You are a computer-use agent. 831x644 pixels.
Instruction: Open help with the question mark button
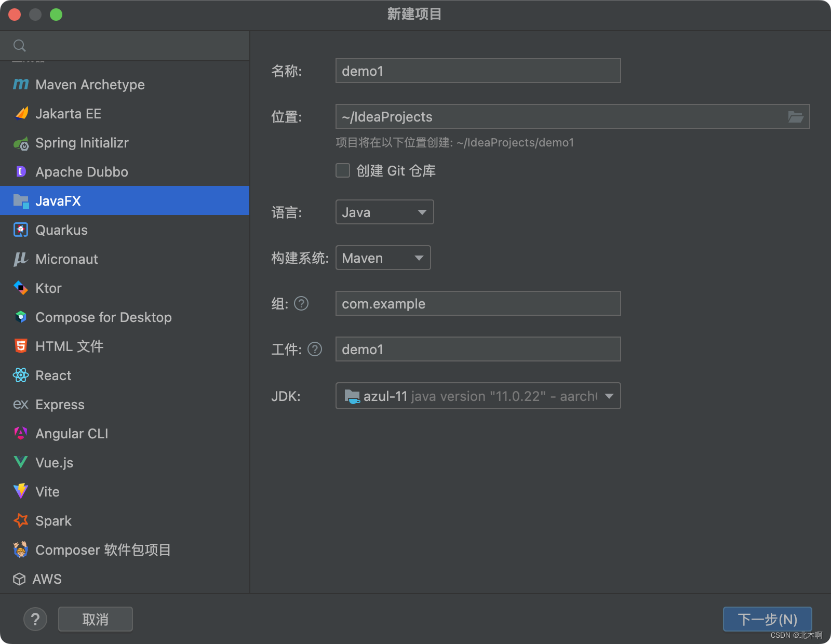35,619
